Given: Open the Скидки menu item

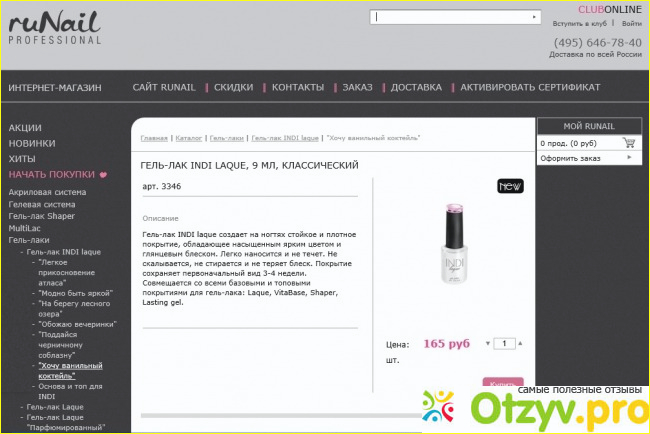Looking at the screenshot, I should pyautogui.click(x=233, y=87).
